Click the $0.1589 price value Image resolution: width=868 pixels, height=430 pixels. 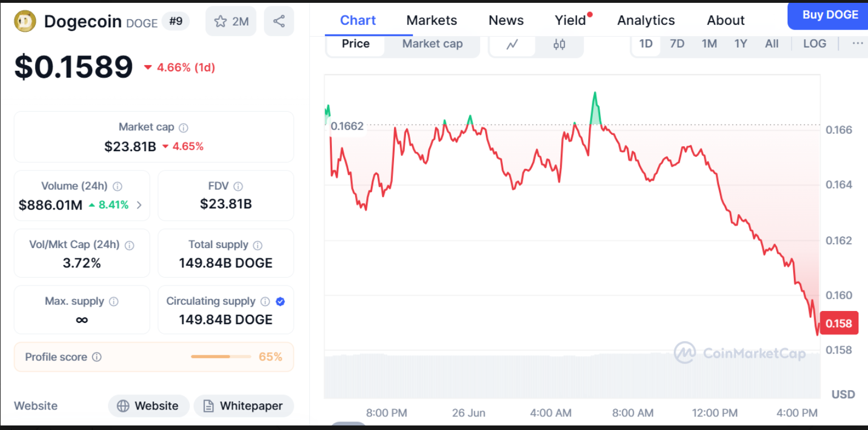coord(74,67)
